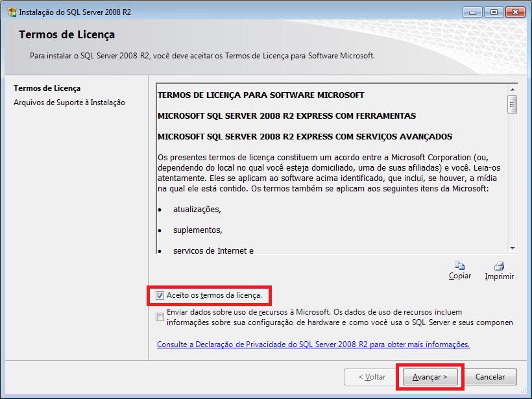This screenshot has height=399, width=532.
Task: Click the license text scroll up arrow
Action: coord(513,90)
